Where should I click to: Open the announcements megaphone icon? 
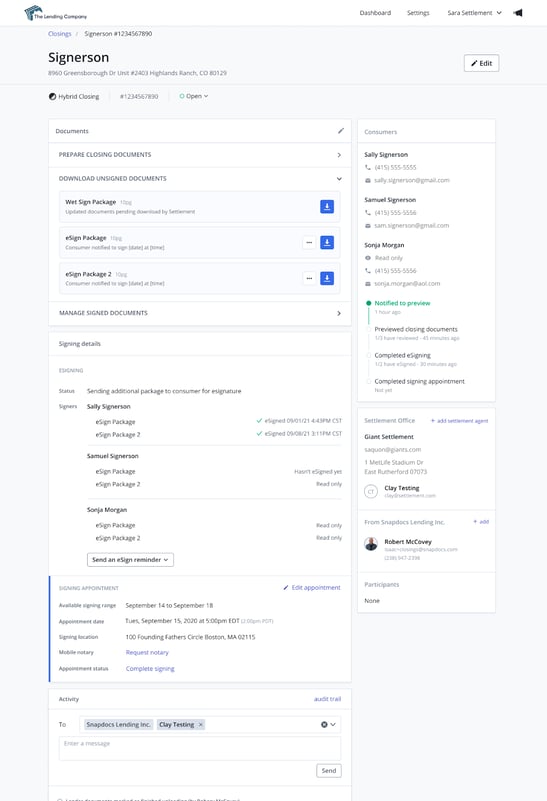point(518,13)
